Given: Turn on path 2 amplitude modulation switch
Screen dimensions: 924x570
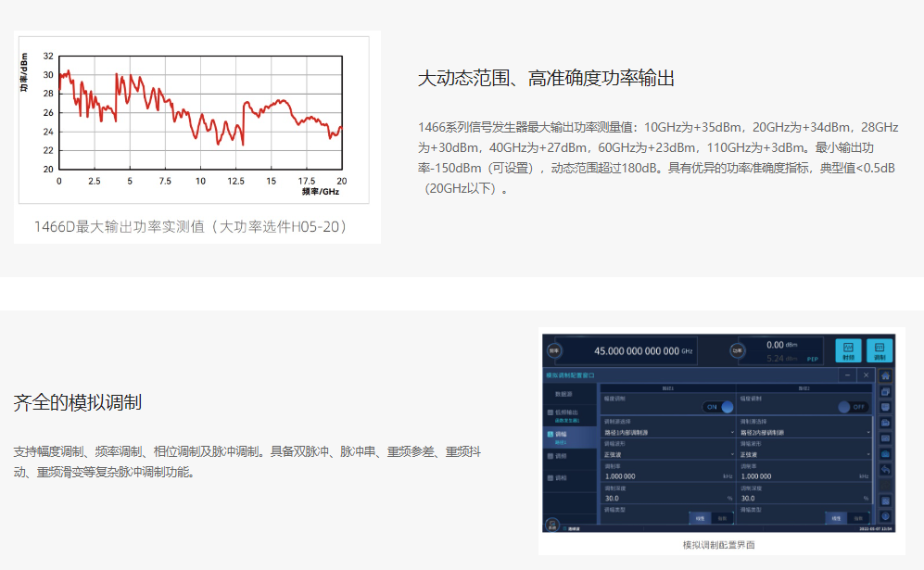Looking at the screenshot, I should (x=852, y=406).
